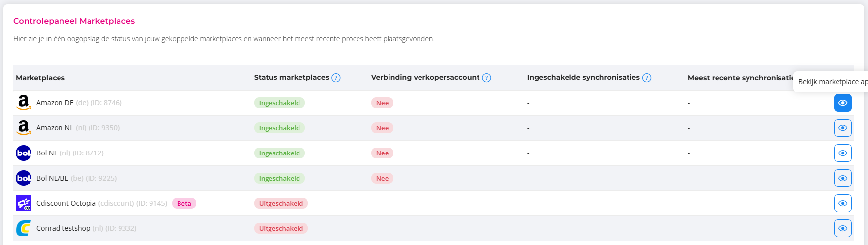Click the Nee badge for Amazon NL
868x245 pixels.
(382, 128)
